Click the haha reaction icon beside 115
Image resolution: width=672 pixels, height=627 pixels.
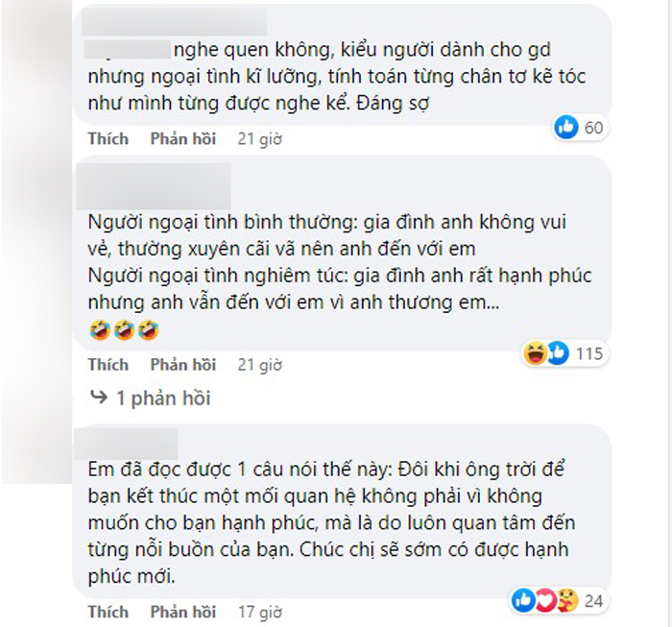[x=536, y=353]
